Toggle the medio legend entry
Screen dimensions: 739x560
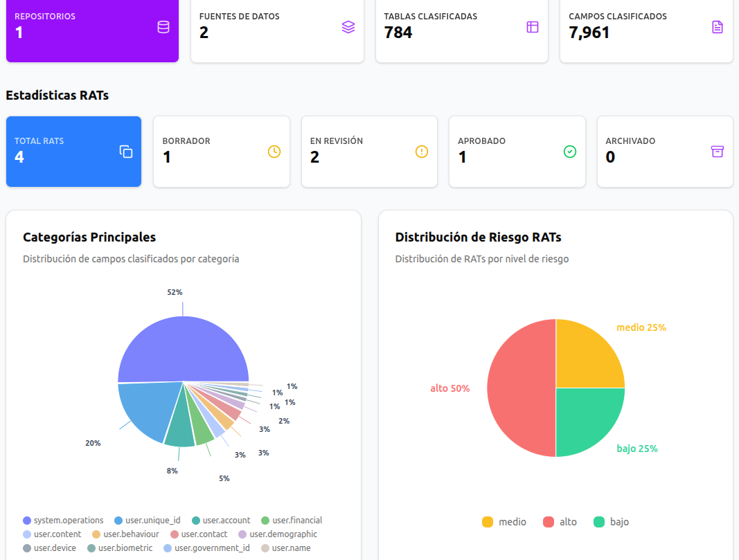tap(504, 523)
